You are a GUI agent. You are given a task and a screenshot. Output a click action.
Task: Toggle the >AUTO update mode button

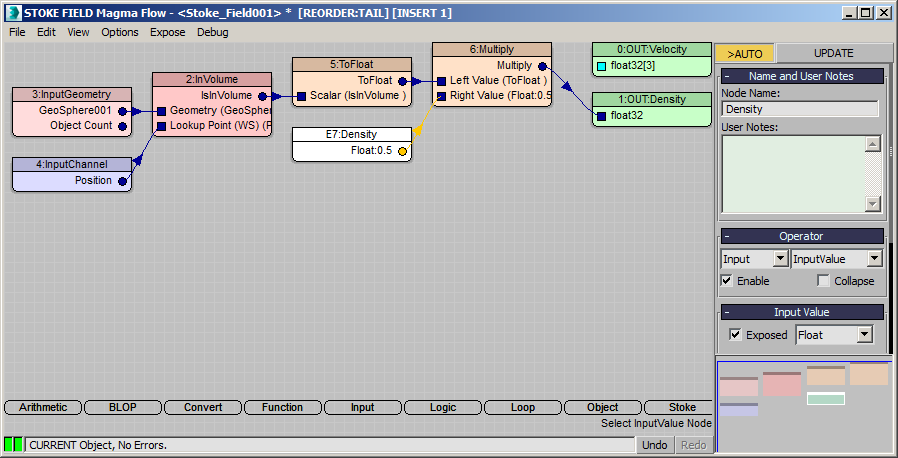[x=745, y=54]
